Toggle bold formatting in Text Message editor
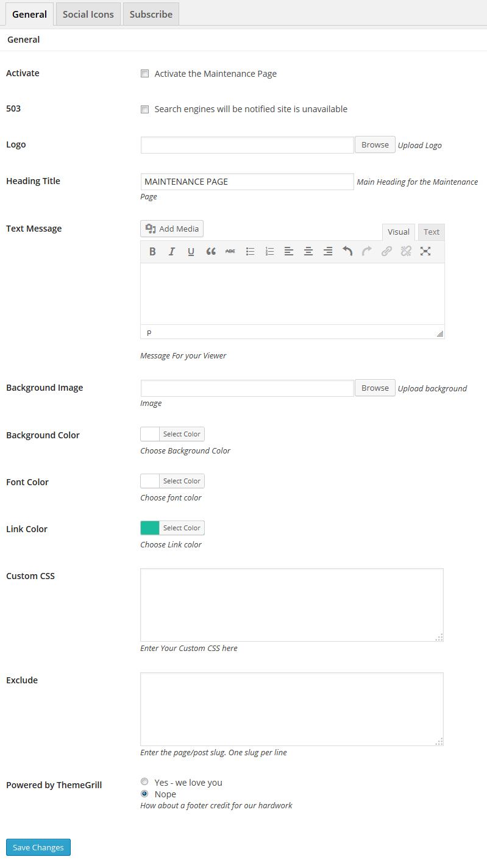 (152, 251)
